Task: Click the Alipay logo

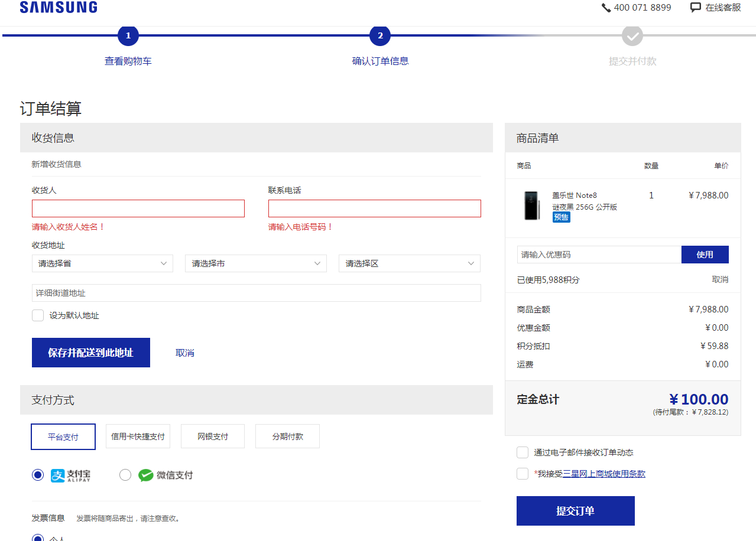Action: click(x=71, y=475)
